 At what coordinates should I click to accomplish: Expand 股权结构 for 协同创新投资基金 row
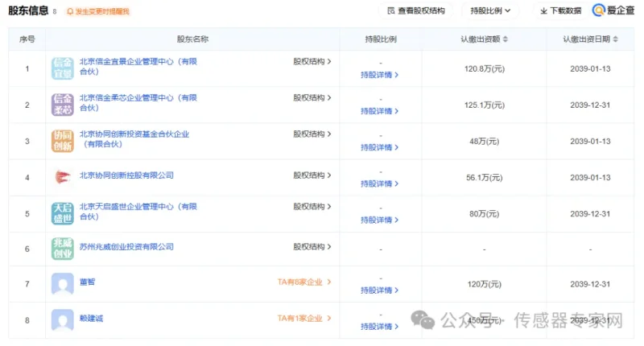point(312,134)
